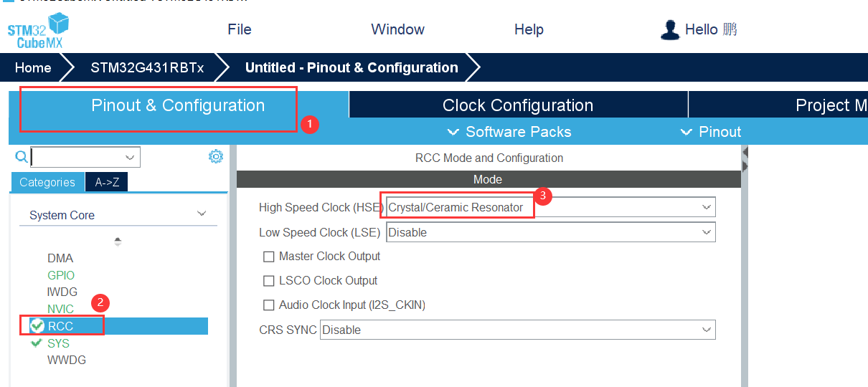
Task: Toggle the LSCO Clock Output checkbox
Action: pyautogui.click(x=269, y=281)
